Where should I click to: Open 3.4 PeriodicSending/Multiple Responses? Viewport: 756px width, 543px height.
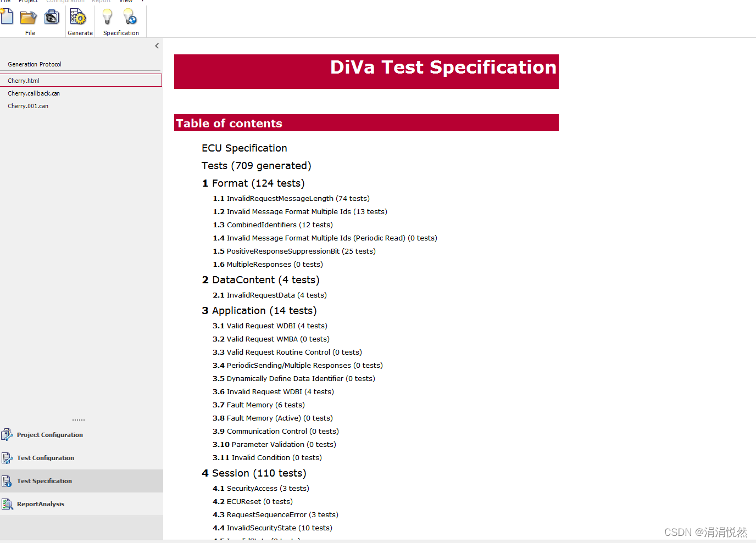pyautogui.click(x=298, y=366)
